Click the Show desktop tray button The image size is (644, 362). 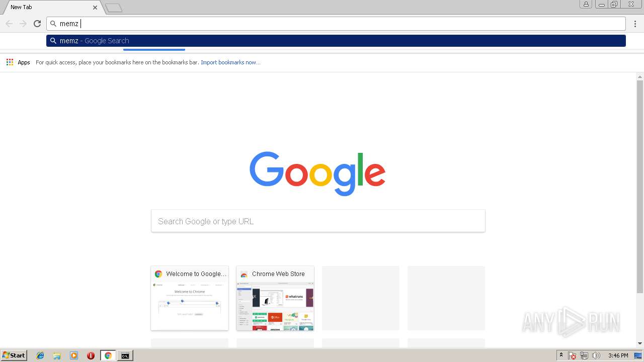pos(638,355)
